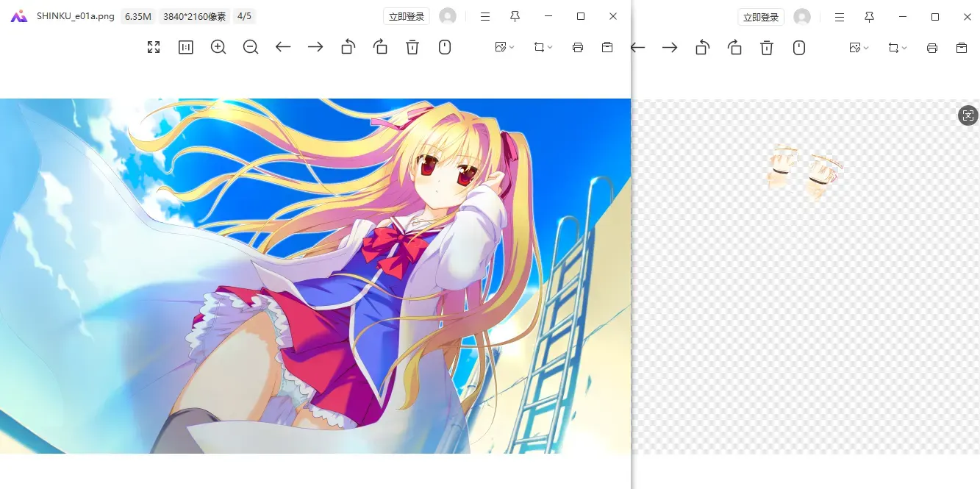Zoom in on the left image
This screenshot has height=489, width=980.
coord(218,47)
